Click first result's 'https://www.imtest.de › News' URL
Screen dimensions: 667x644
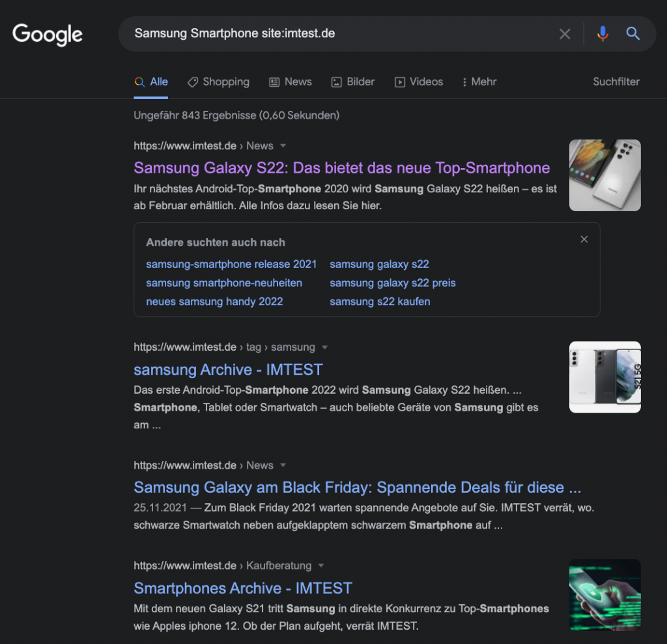click(203, 146)
